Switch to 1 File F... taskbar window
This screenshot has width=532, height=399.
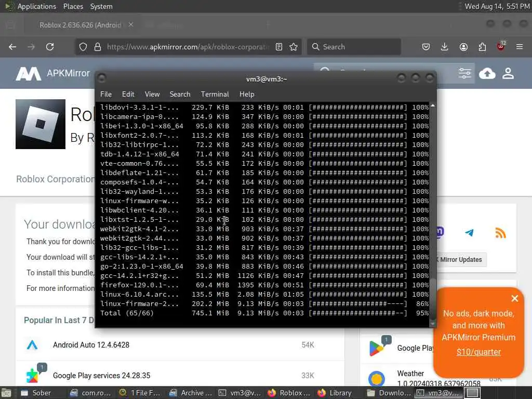point(140,393)
